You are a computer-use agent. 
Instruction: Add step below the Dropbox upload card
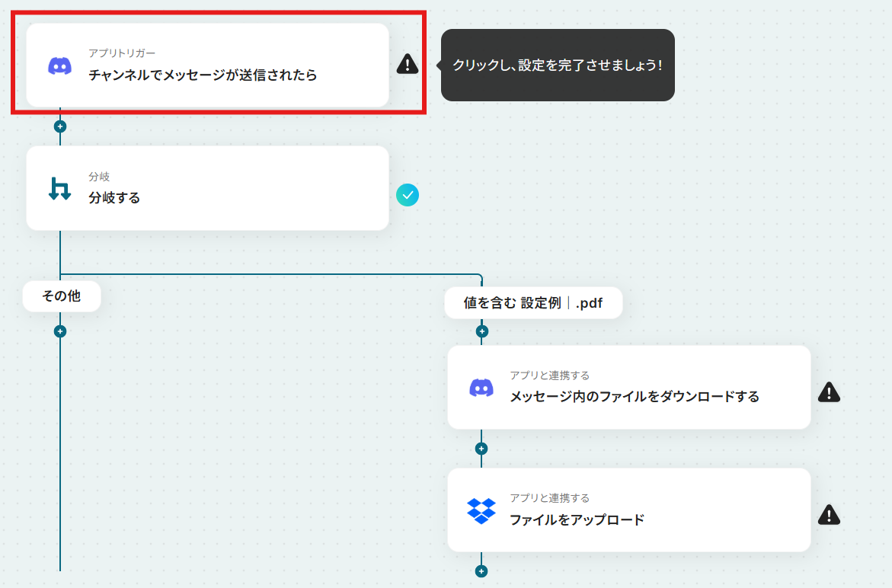[x=481, y=571]
